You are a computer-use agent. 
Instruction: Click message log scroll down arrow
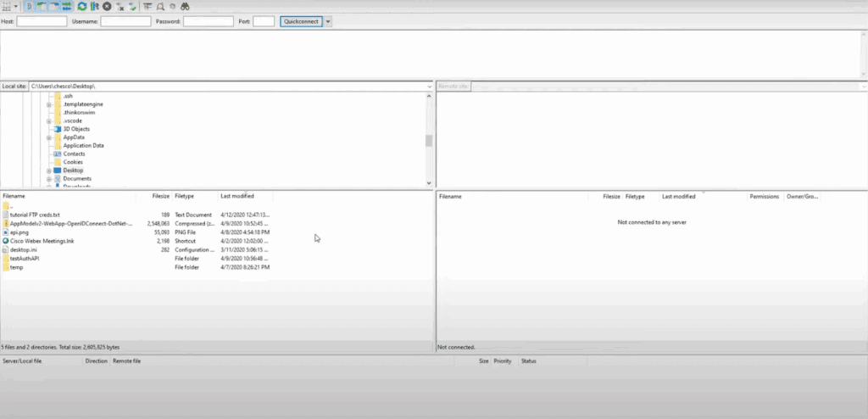(x=863, y=75)
